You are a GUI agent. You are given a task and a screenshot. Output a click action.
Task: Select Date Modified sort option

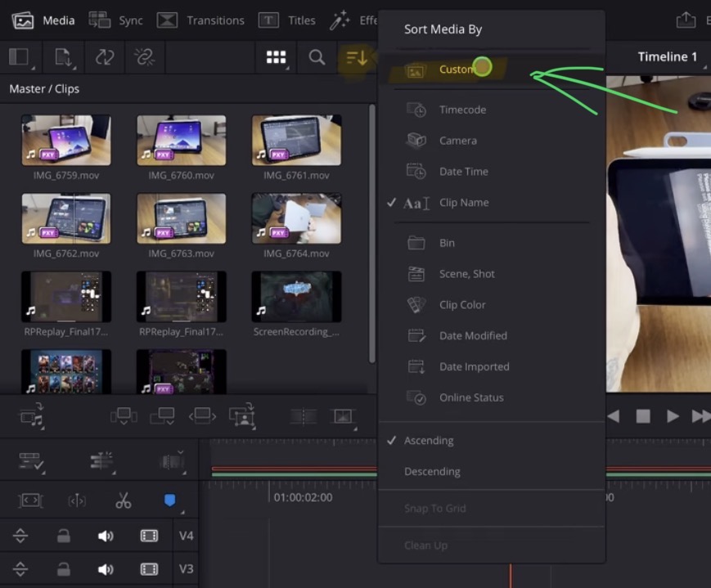472,336
